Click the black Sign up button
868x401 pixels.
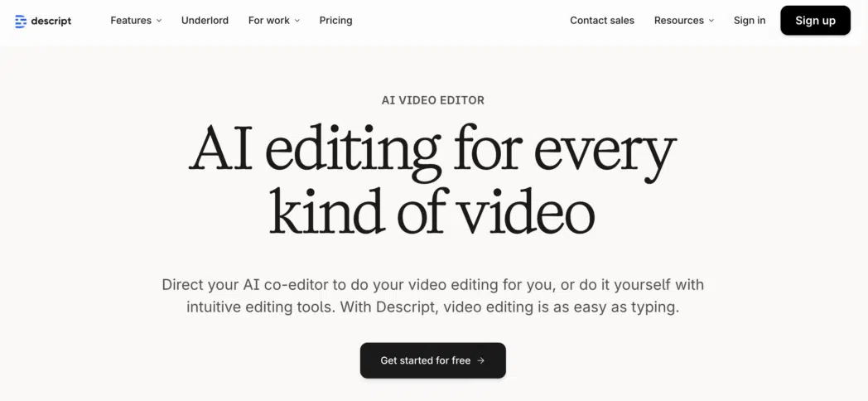[816, 21]
